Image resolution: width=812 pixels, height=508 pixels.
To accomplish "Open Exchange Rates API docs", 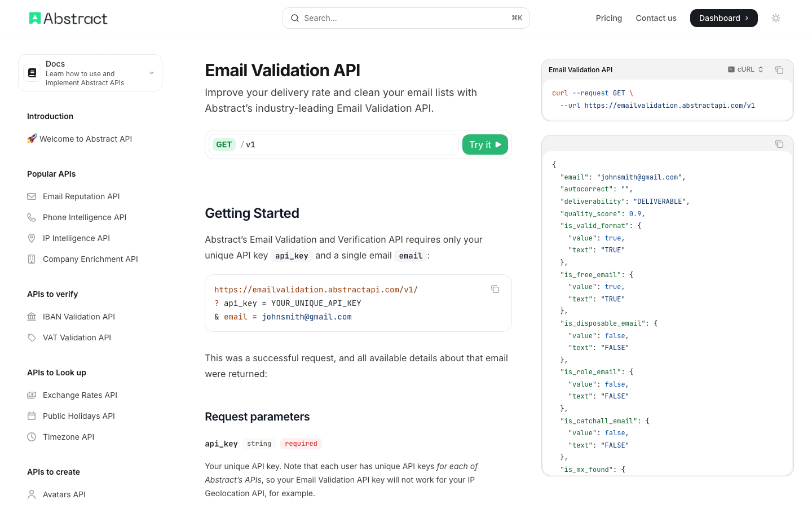I will [x=80, y=395].
